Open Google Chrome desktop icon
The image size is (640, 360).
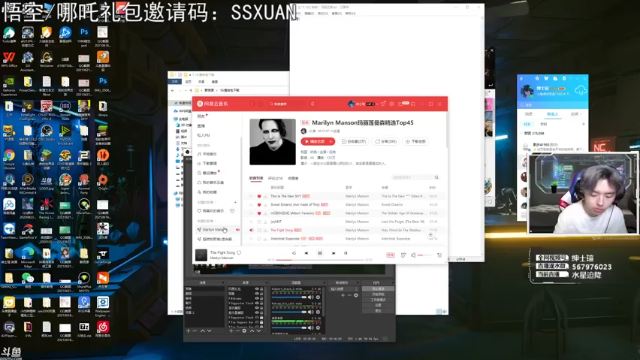(x=9, y=159)
